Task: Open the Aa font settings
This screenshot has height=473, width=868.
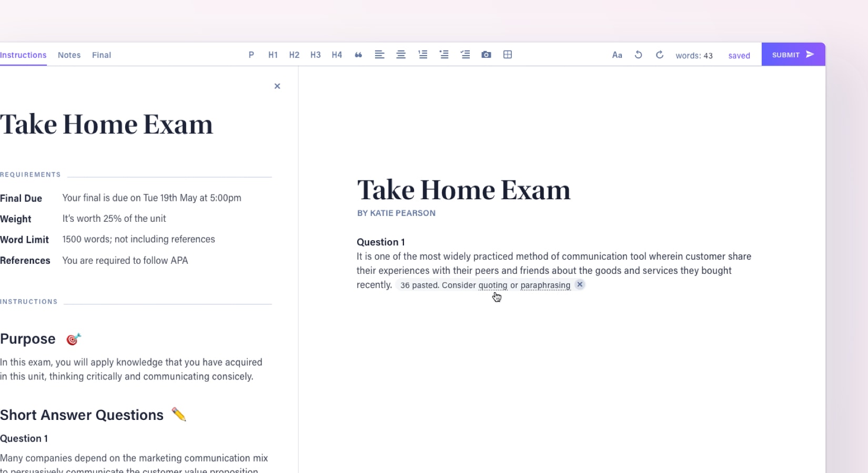Action: (x=617, y=55)
